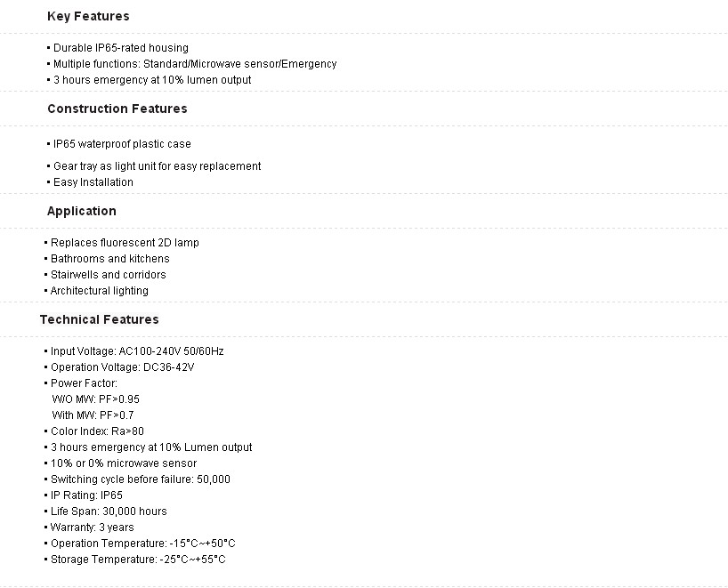Click the Color Index Ra>80 line

tap(97, 431)
